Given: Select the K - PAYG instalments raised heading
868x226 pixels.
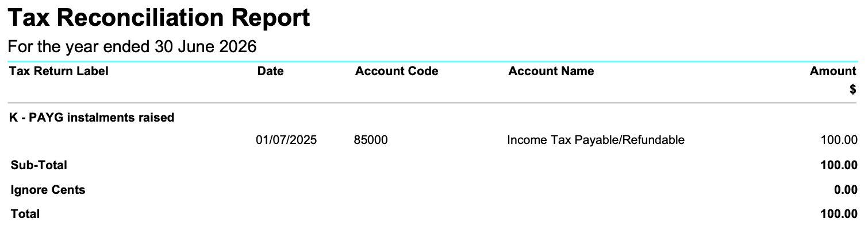Looking at the screenshot, I should point(92,118).
